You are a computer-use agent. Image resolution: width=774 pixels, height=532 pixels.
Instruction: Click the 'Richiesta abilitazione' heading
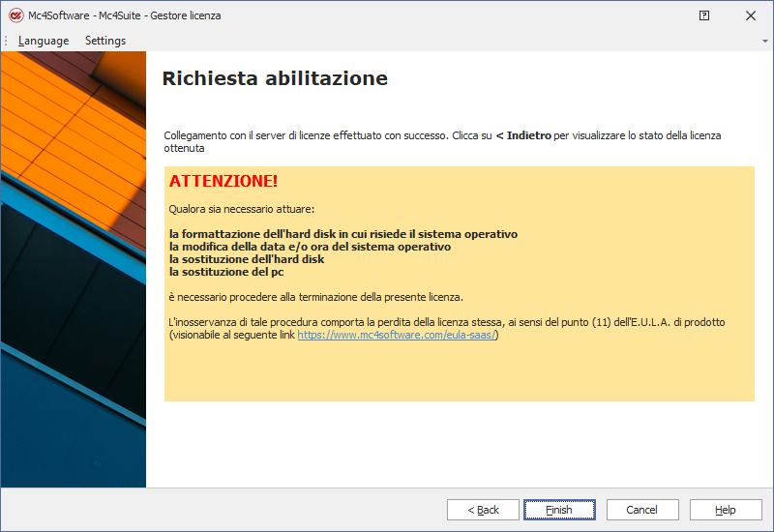click(x=275, y=79)
